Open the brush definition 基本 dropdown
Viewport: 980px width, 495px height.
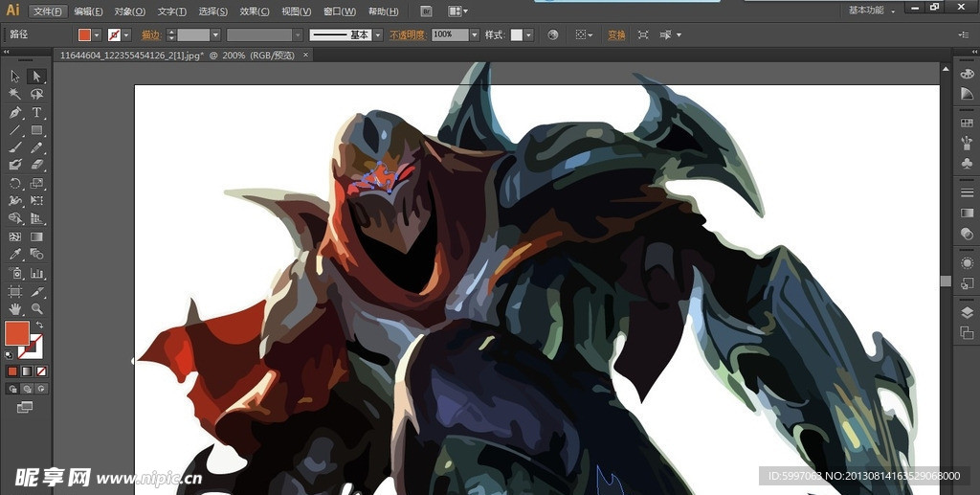(378, 35)
